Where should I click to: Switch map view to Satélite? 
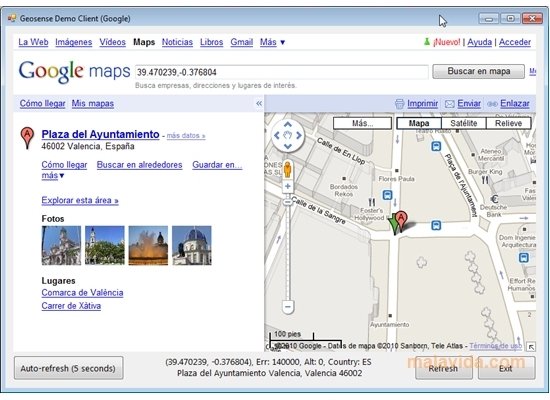coord(464,123)
